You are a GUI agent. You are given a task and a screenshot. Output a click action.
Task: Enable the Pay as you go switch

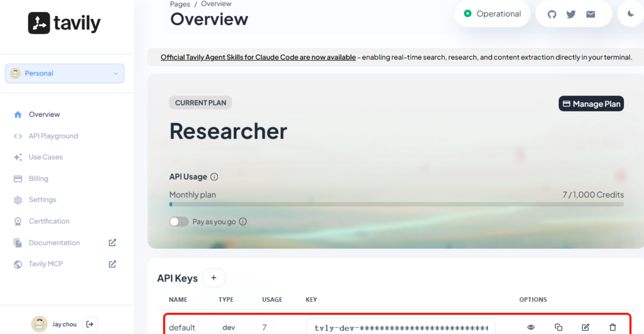click(179, 222)
